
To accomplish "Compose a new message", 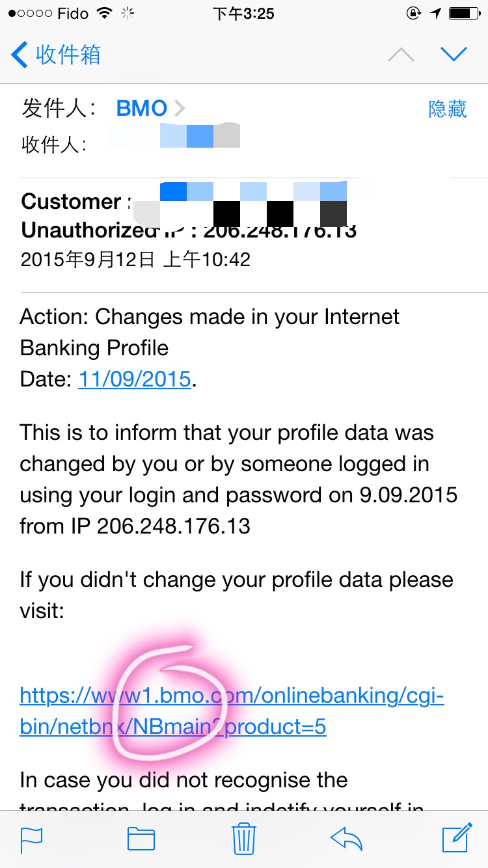I will 457,838.
